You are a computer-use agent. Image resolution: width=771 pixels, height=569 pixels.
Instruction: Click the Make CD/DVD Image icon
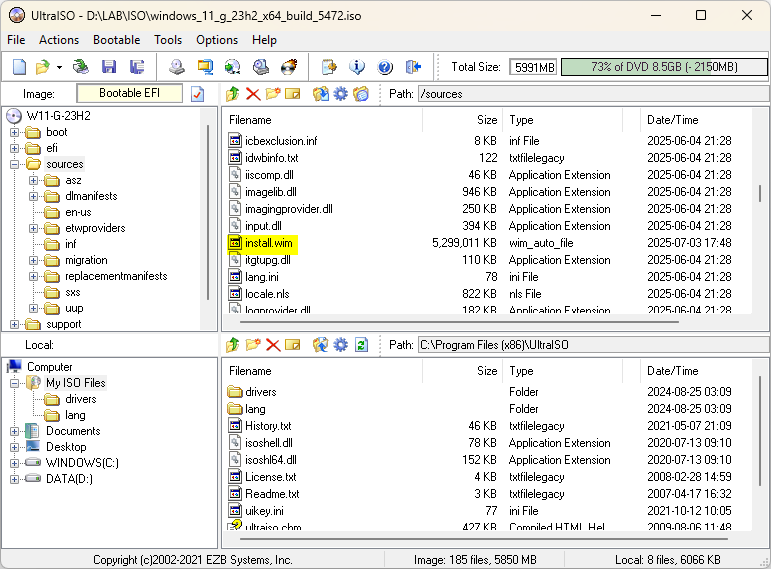tap(177, 66)
